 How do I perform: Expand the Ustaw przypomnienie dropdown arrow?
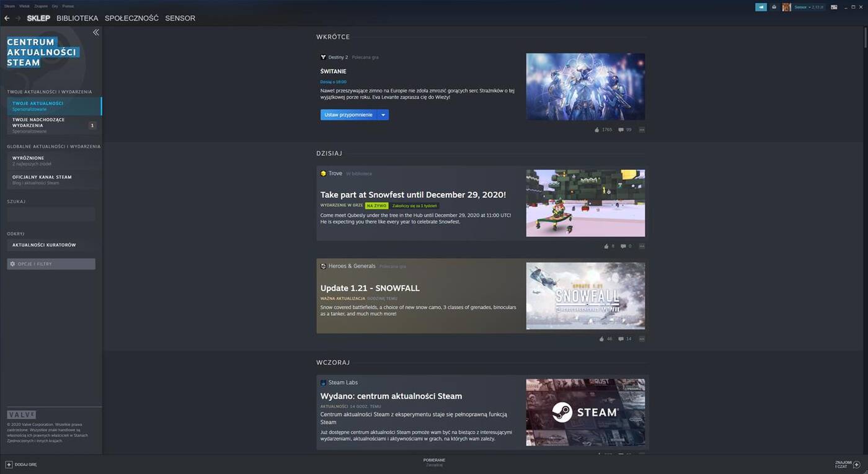click(x=383, y=115)
